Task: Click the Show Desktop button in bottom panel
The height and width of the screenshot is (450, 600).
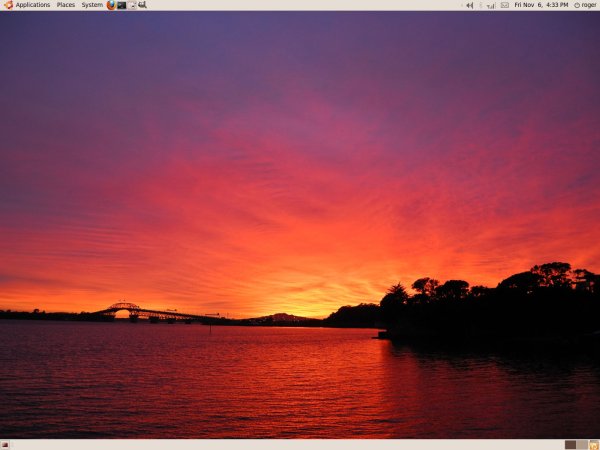Action: (5, 445)
